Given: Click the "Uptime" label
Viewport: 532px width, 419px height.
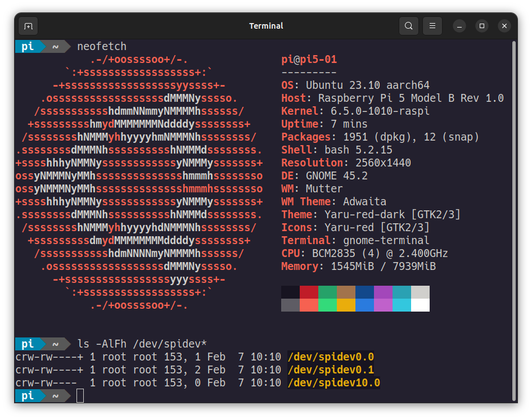Looking at the screenshot, I should 300,124.
